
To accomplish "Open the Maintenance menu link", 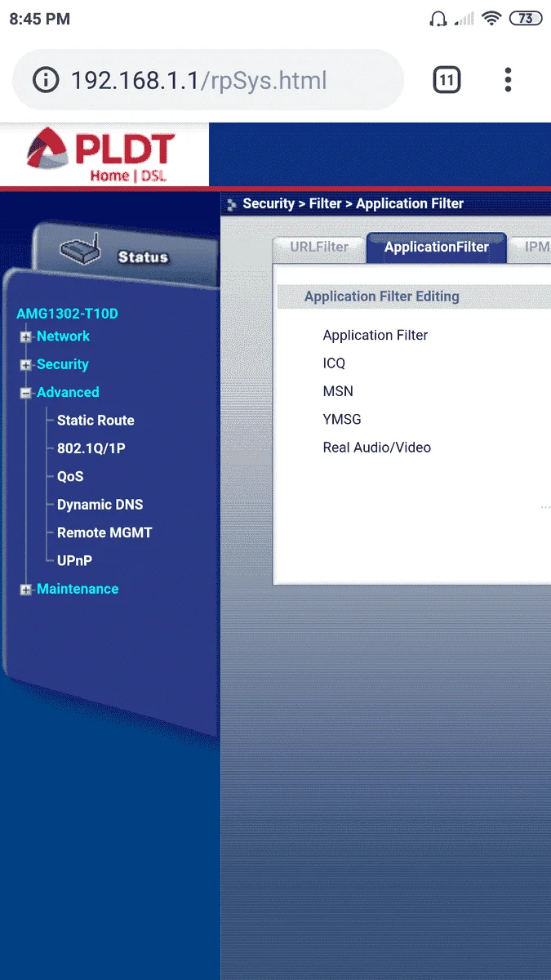I will tap(78, 589).
